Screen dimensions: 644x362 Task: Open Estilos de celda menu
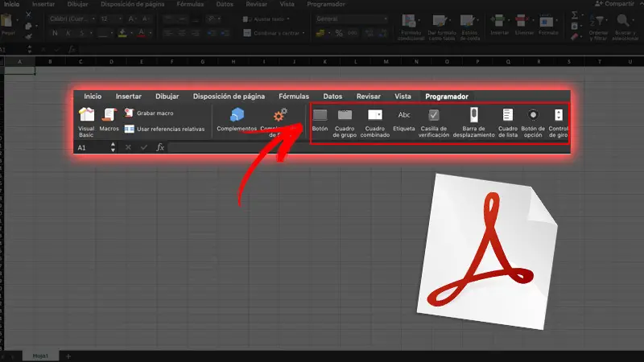pos(470,27)
